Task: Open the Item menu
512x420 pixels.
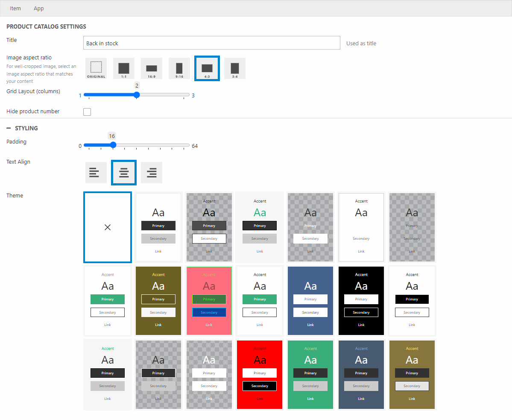Action: (x=15, y=9)
